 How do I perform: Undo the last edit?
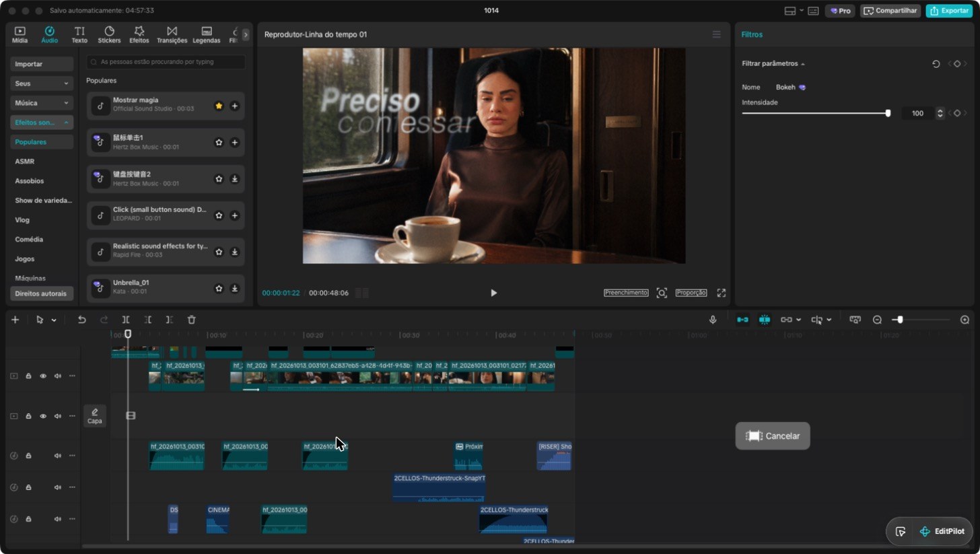(x=82, y=320)
